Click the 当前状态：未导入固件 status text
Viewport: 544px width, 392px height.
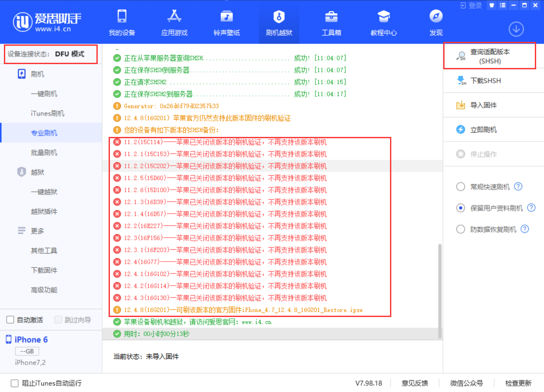[146, 357]
